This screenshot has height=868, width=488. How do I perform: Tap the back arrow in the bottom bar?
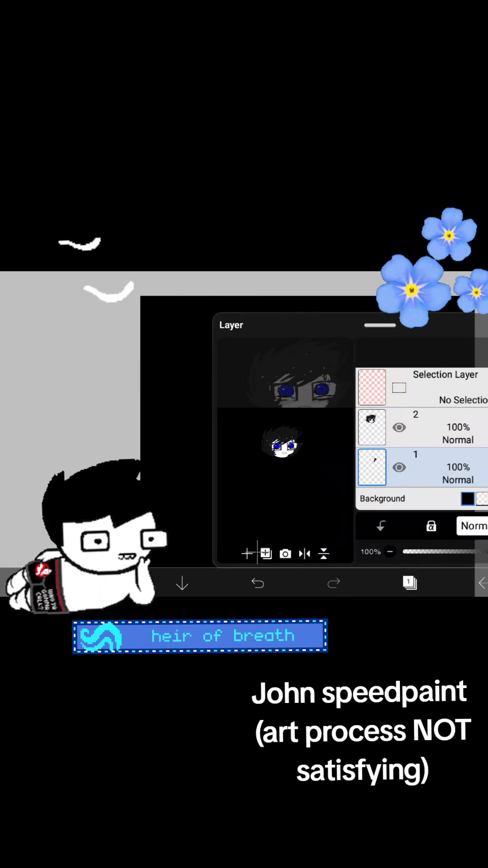[x=483, y=583]
